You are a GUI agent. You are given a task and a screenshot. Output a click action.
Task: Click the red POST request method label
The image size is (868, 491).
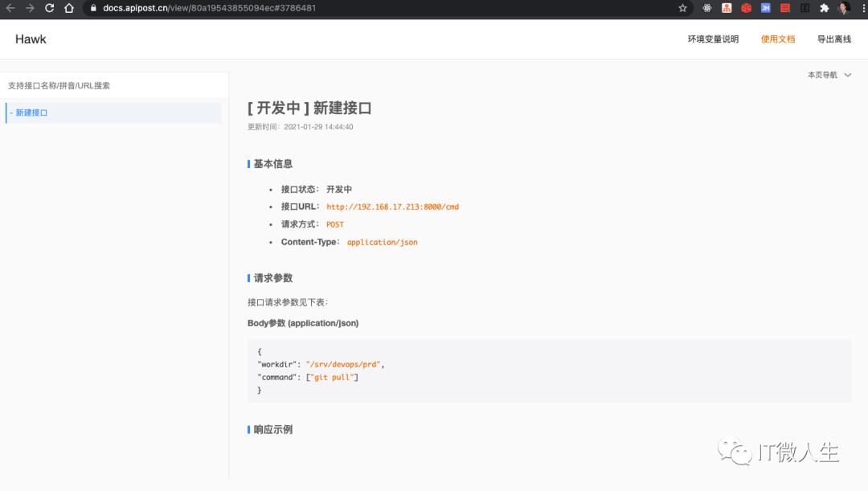click(334, 224)
